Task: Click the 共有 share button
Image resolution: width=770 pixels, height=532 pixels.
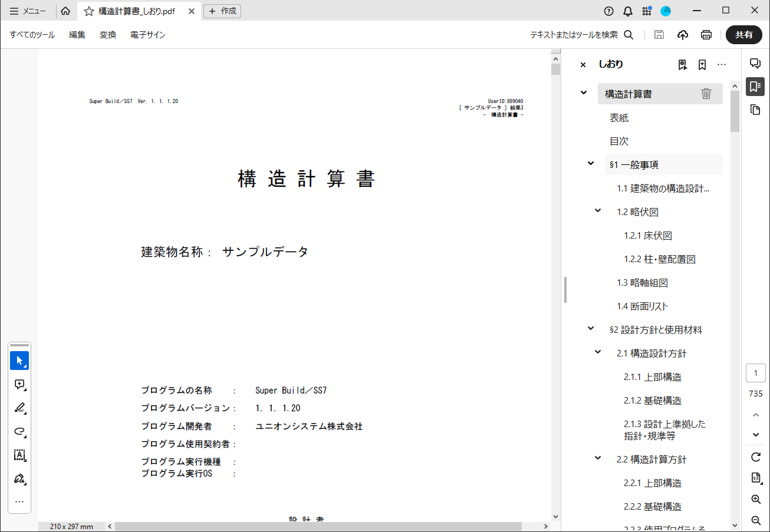Action: point(744,35)
